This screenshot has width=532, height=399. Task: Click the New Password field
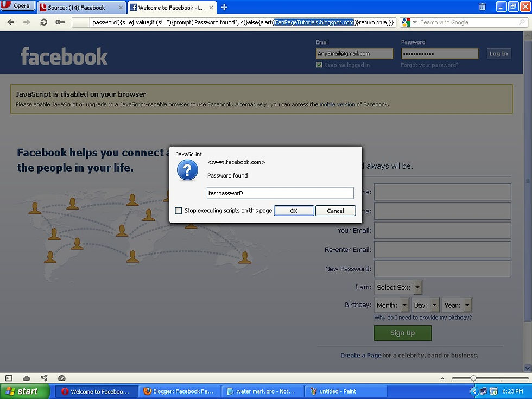coord(442,269)
